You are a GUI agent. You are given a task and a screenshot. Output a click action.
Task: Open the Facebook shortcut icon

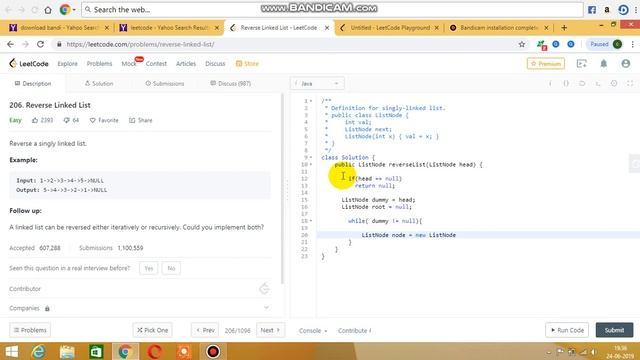592,10
